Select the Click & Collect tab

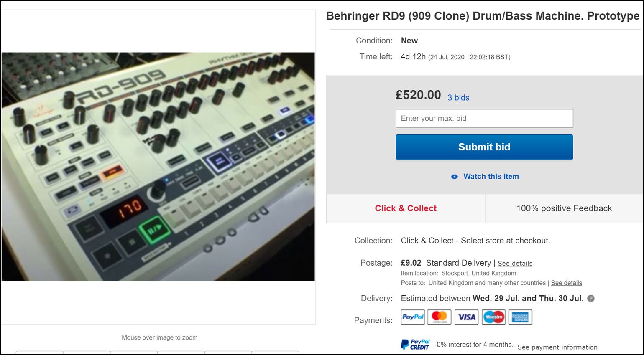[406, 208]
